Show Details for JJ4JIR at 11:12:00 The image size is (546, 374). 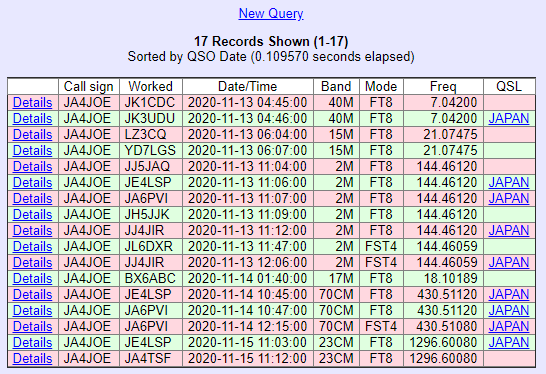pyautogui.click(x=32, y=231)
